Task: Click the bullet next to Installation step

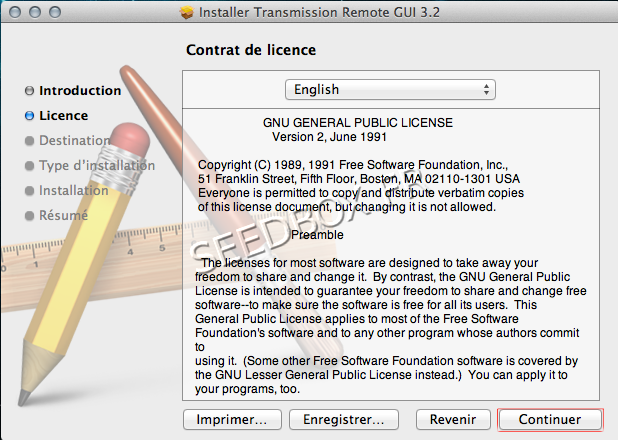Action: pos(29,191)
